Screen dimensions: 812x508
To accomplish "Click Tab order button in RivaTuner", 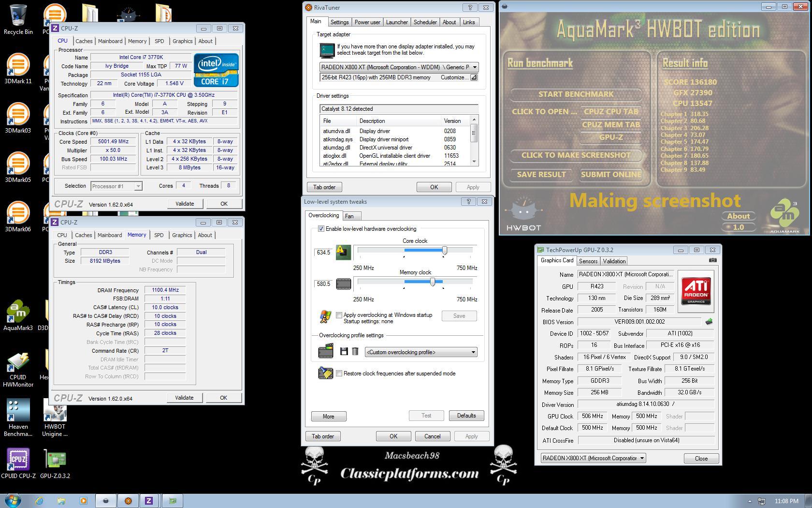I will 324,187.
